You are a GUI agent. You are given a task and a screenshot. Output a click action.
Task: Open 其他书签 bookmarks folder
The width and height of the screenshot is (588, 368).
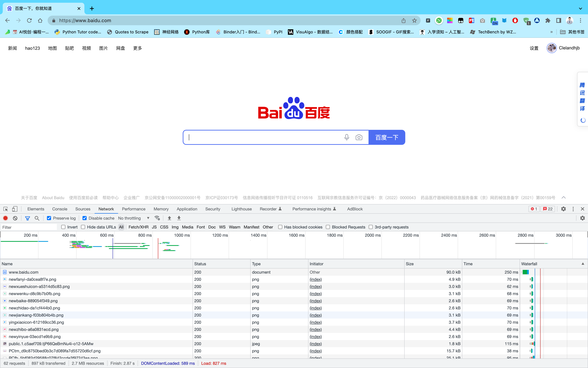tap(572, 32)
